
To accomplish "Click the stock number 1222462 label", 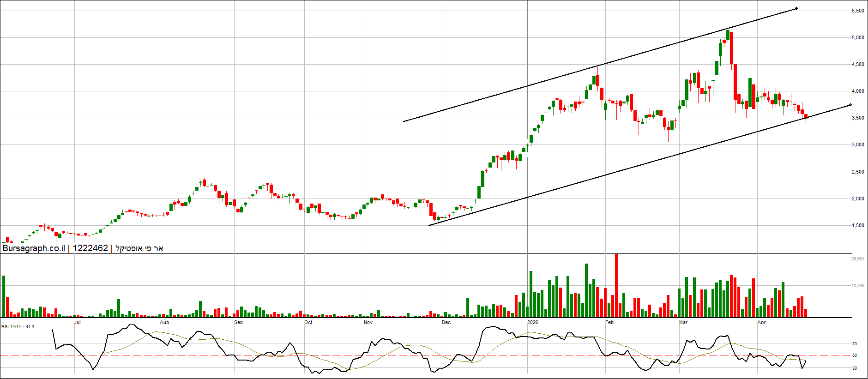I will 90,248.
